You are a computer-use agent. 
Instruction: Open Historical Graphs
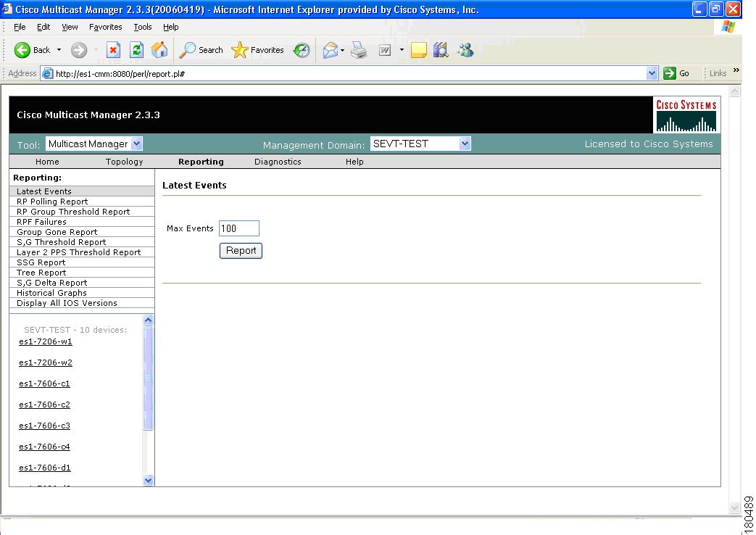pyautogui.click(x=82, y=293)
